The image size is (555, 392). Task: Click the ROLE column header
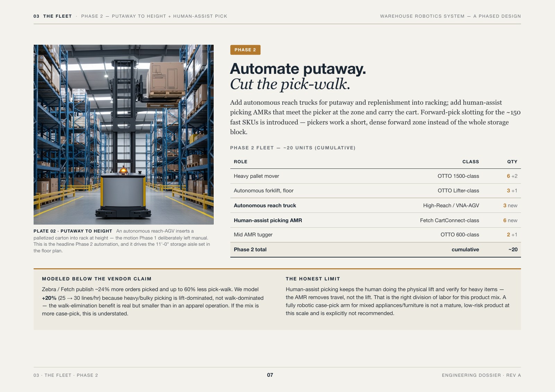[x=240, y=162]
